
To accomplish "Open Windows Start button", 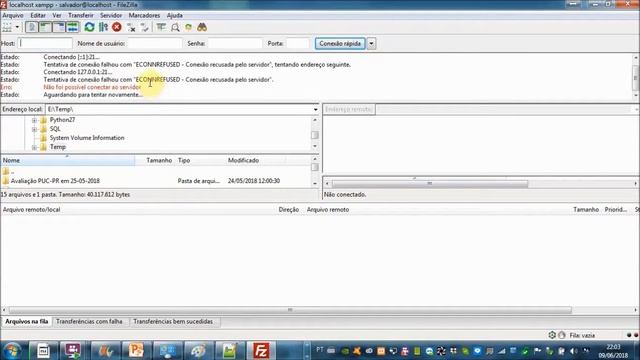I will (12, 351).
